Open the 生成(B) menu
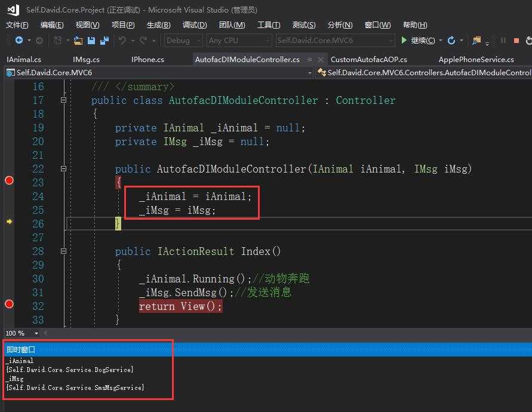 [x=159, y=24]
